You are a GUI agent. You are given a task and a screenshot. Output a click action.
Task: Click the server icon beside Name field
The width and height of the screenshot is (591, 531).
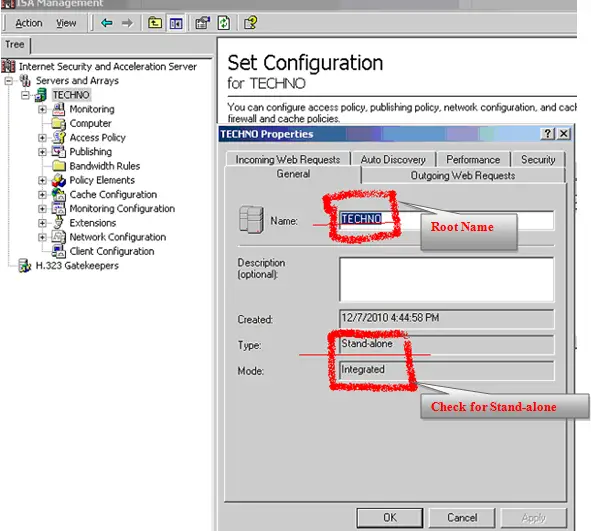tap(251, 220)
